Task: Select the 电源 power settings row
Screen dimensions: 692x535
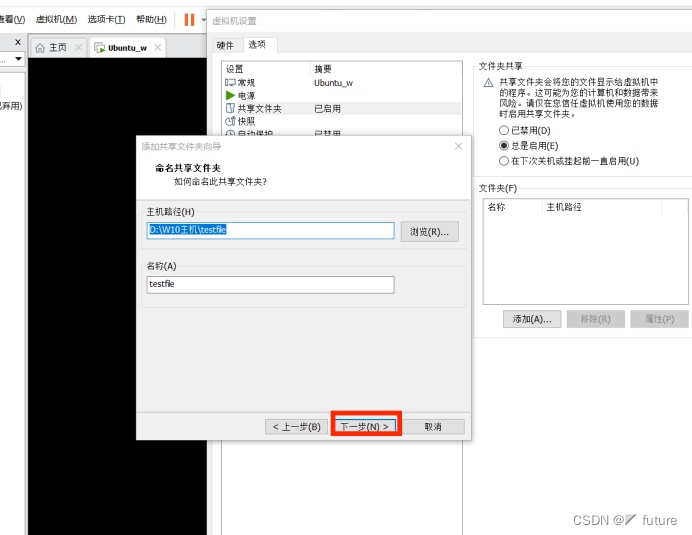Action: pos(342,95)
